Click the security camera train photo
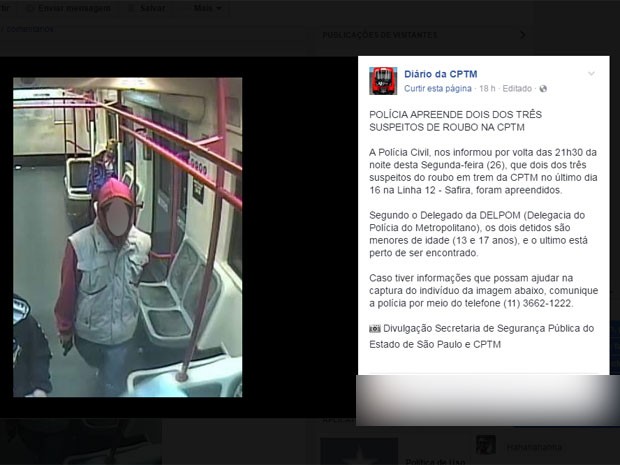The height and width of the screenshot is (465, 620). (128, 237)
